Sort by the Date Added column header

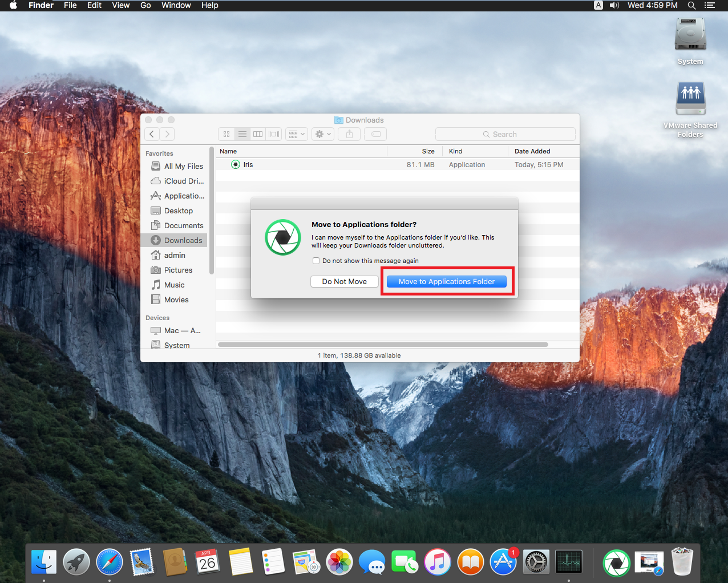coord(544,151)
